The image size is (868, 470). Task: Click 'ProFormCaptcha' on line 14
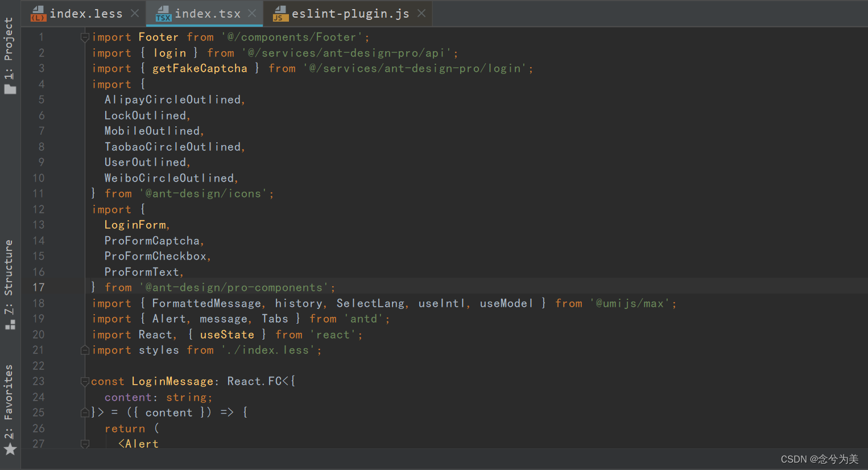(x=152, y=241)
